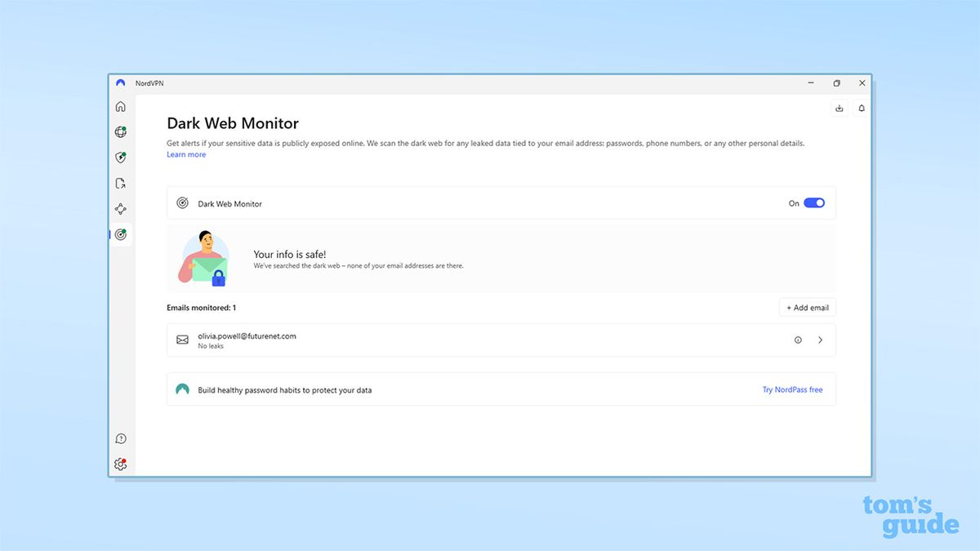The width and height of the screenshot is (980, 551).
Task: Open the Help chat bubble icon
Action: click(121, 439)
